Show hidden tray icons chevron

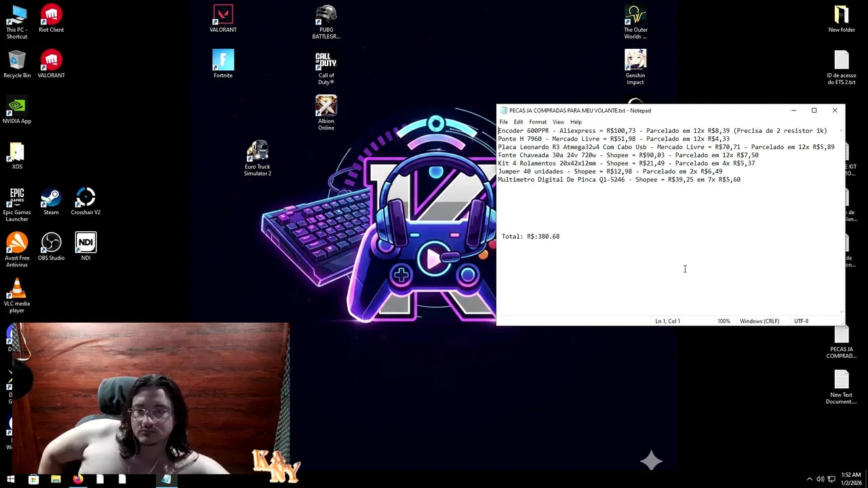(x=809, y=480)
